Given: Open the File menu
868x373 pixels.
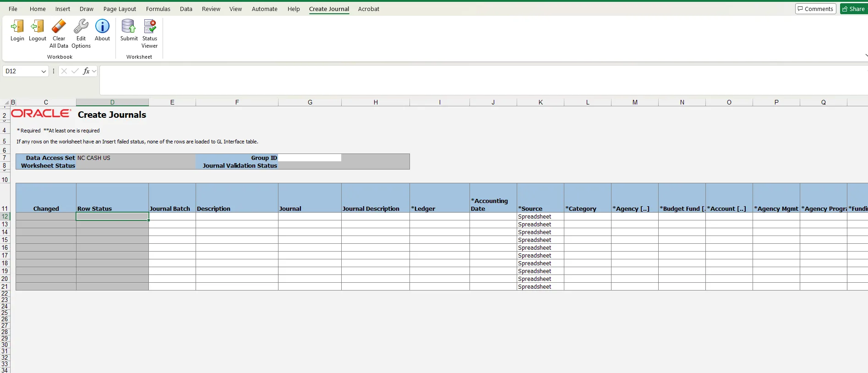Looking at the screenshot, I should (13, 9).
